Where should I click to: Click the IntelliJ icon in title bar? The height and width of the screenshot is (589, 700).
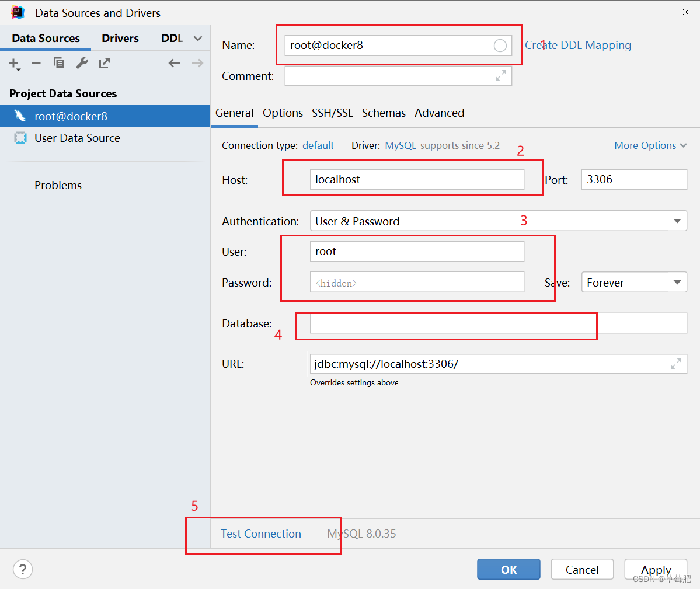point(18,12)
